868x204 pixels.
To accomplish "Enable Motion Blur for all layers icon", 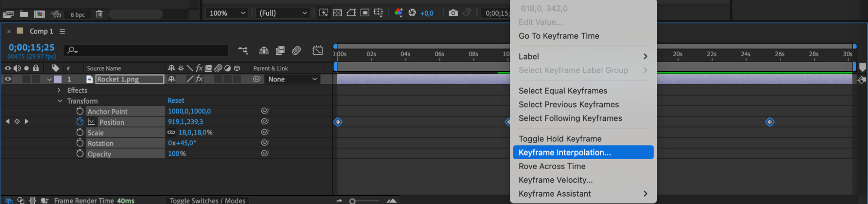I will (x=297, y=50).
